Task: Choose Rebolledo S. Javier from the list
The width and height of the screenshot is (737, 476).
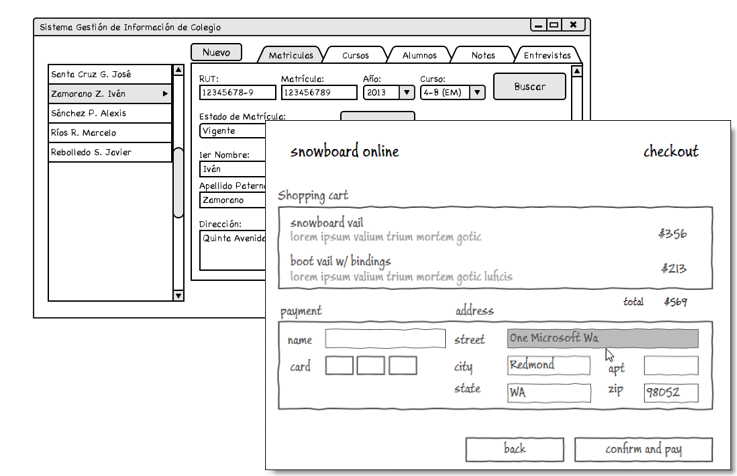Action: pyautogui.click(x=110, y=152)
